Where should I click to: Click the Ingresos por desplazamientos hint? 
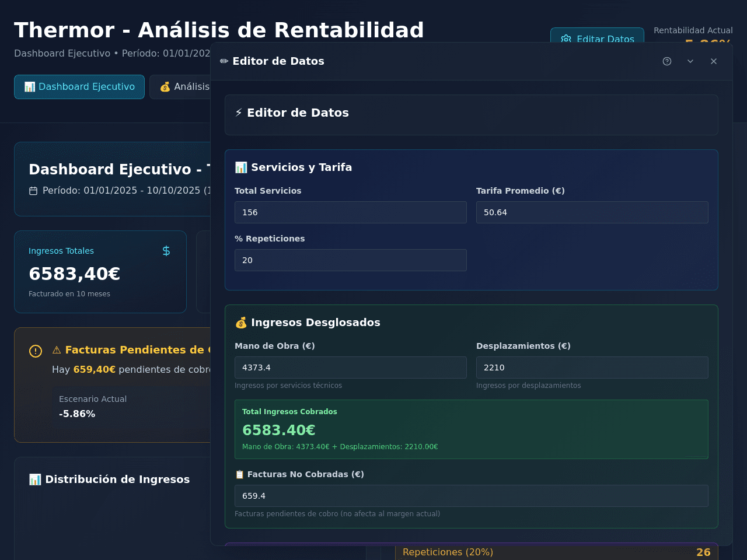coord(529,386)
